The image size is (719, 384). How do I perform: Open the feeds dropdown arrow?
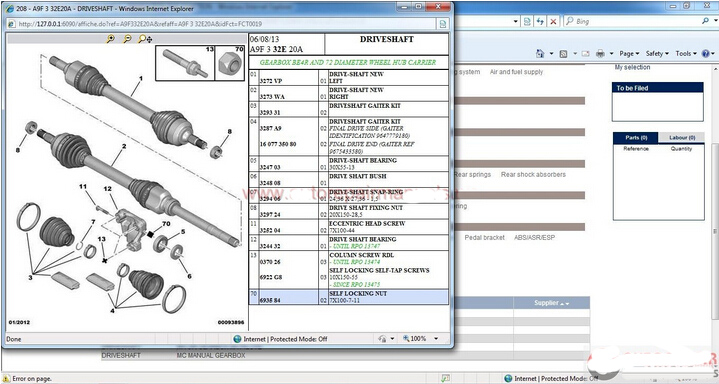(575, 54)
